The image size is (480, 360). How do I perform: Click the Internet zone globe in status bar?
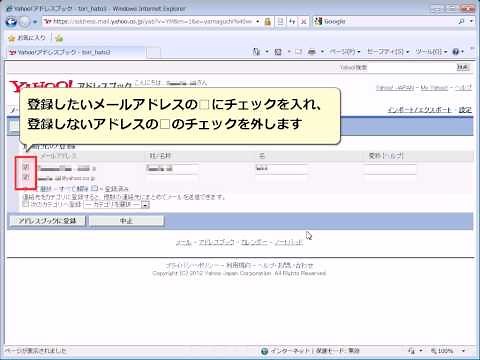(265, 351)
